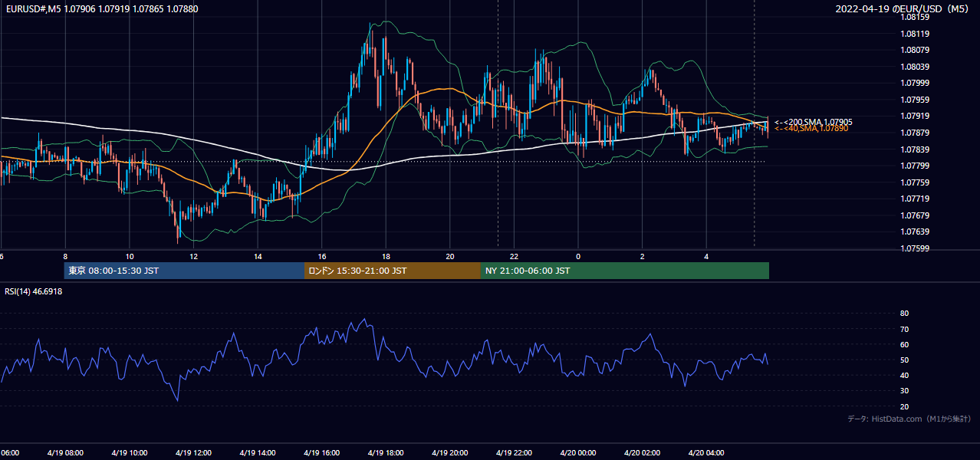Click RSI scale level 80
This screenshot has height=460, width=980.
point(905,314)
